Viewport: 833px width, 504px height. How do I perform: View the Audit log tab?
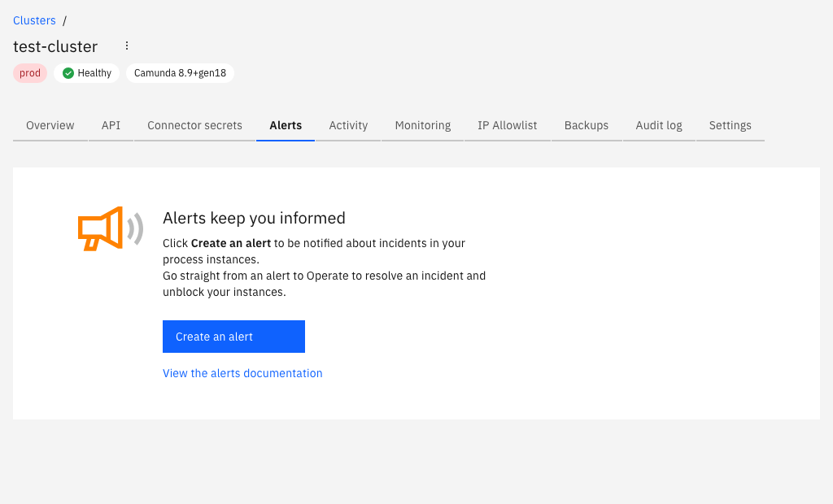[659, 125]
